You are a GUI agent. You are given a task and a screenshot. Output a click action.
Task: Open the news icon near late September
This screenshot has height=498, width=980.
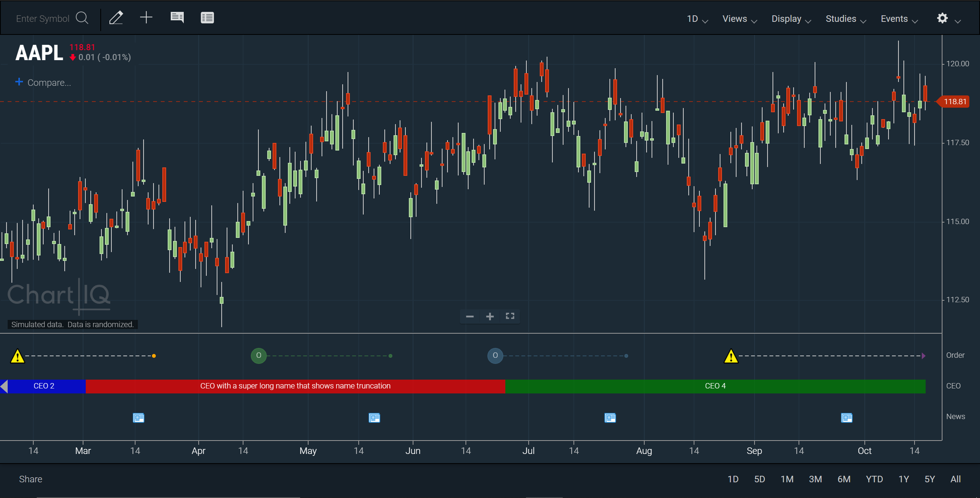(847, 418)
